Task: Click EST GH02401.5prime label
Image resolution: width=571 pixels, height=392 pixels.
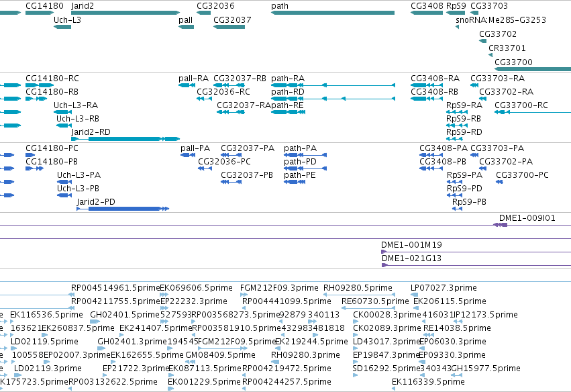Action: (125, 315)
